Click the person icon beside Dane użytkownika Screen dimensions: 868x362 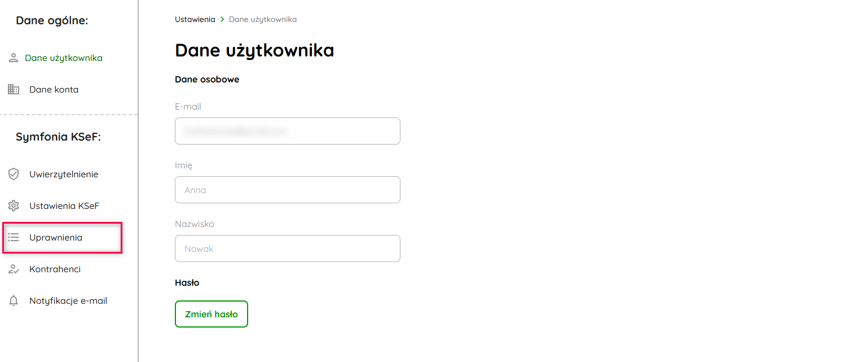(x=14, y=58)
